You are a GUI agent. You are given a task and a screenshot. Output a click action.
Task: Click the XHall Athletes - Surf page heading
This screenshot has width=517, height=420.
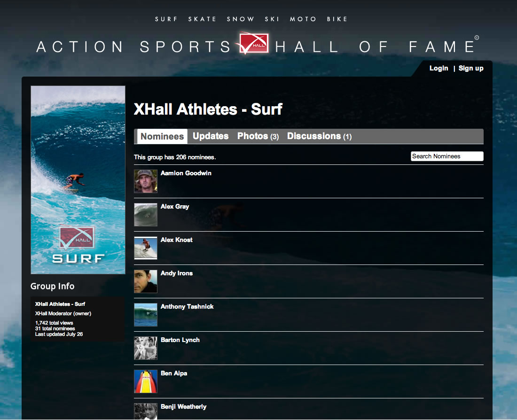(208, 109)
